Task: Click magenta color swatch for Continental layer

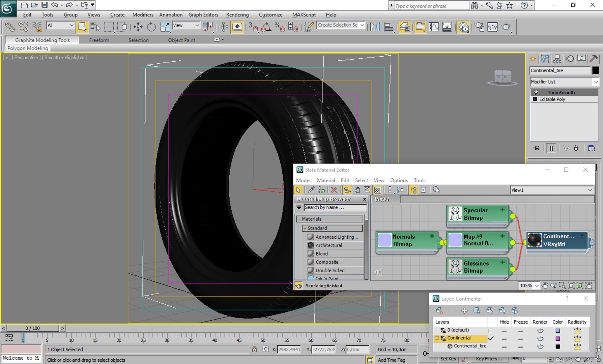Action: [x=558, y=339]
